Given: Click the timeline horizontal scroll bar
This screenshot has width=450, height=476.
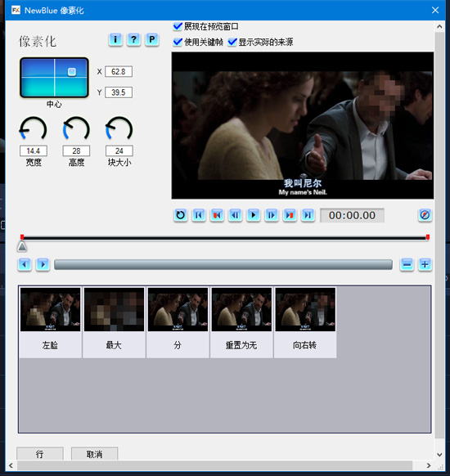Looking at the screenshot, I should coord(223,264).
